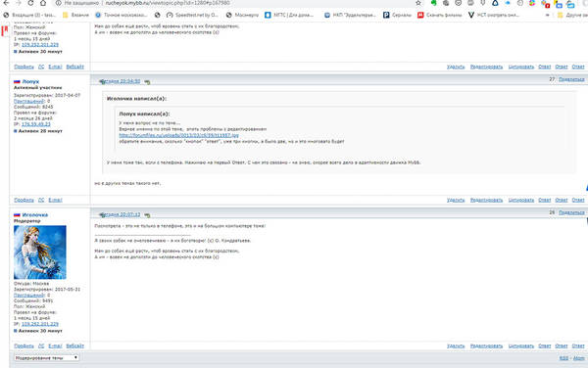Open the Мосэнерго bookmark
588x368 pixels.
click(x=242, y=15)
